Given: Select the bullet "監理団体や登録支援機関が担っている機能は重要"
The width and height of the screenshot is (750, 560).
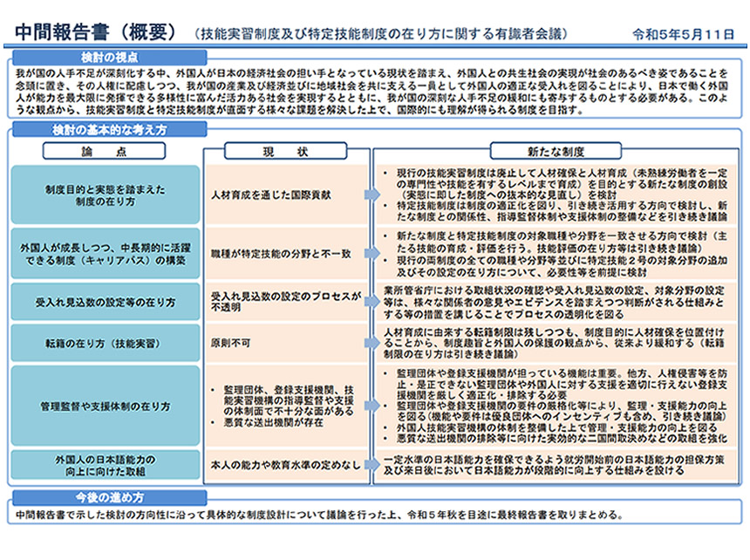Looking at the screenshot, I should (x=556, y=384).
